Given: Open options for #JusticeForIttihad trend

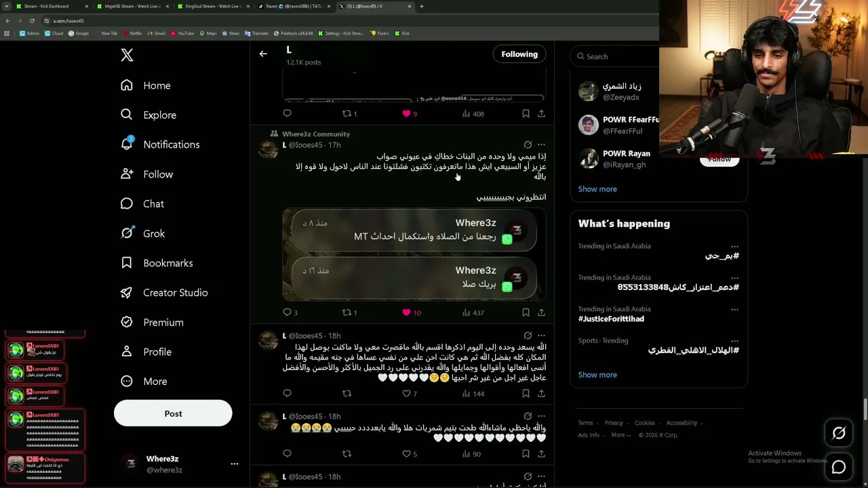Looking at the screenshot, I should (x=734, y=310).
